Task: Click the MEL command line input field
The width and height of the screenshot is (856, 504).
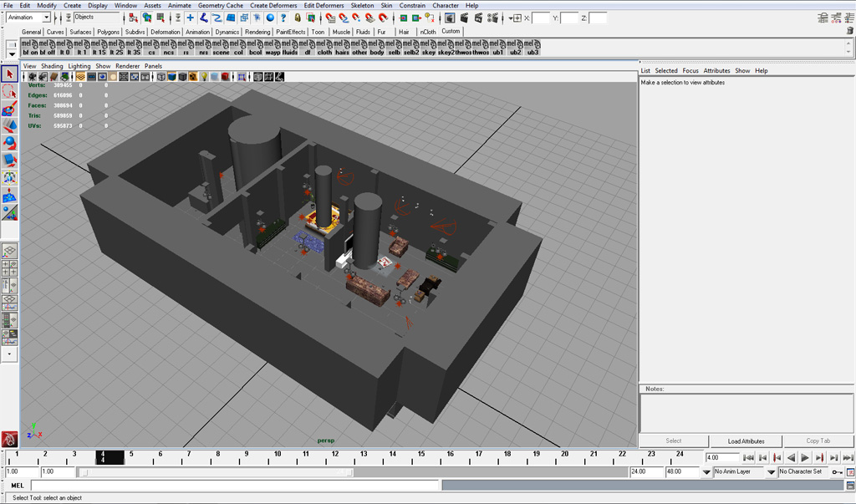Action: point(235,486)
